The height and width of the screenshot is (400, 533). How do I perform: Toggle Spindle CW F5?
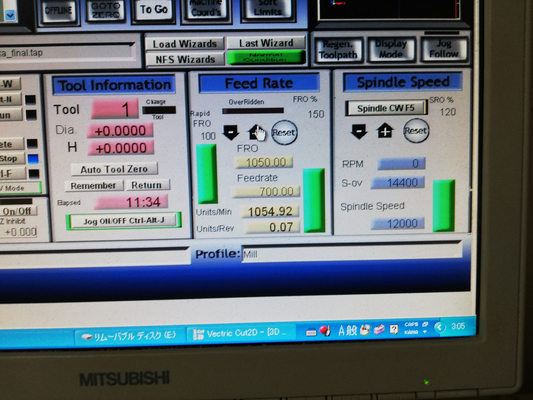pyautogui.click(x=386, y=108)
